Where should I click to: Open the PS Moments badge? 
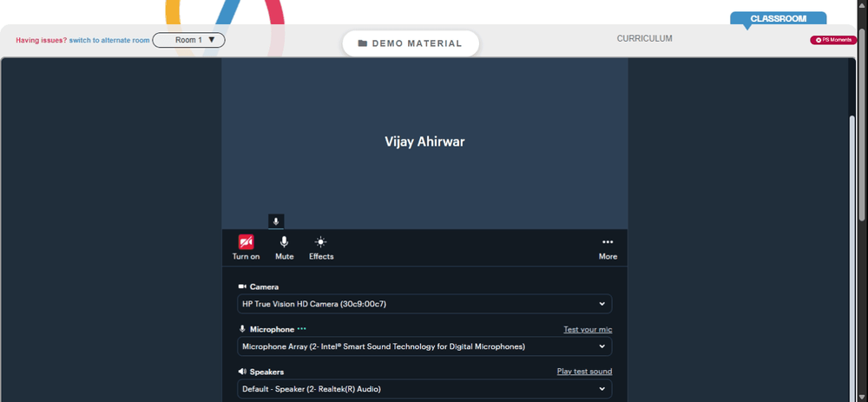point(833,40)
